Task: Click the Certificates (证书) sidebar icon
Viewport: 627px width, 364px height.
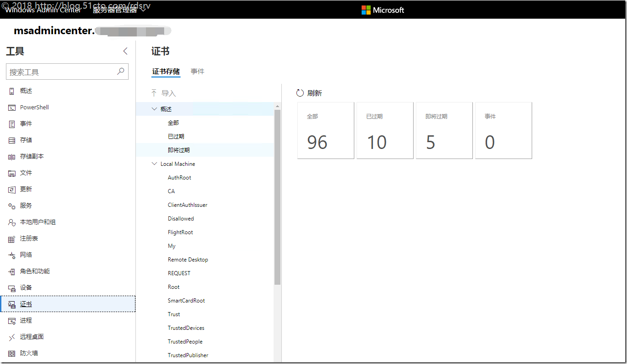Action: click(12, 304)
